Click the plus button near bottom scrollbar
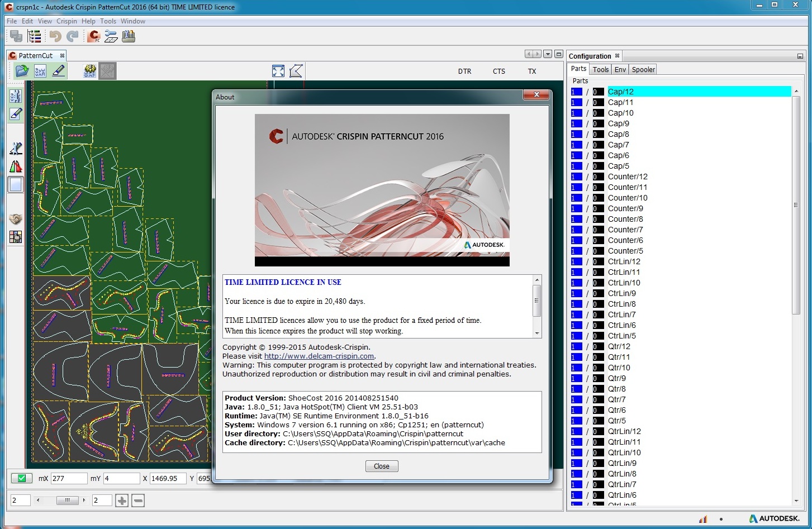 (122, 501)
